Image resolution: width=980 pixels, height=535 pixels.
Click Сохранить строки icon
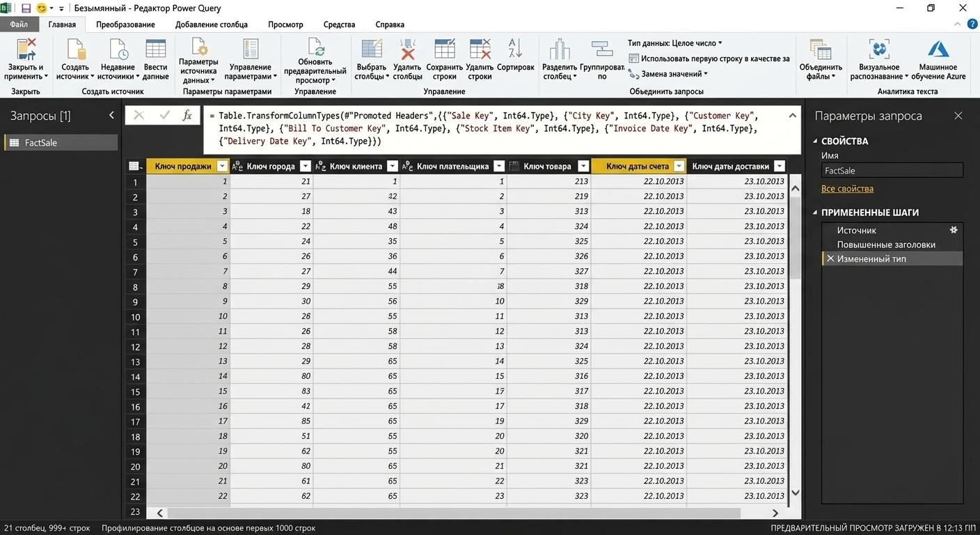(x=445, y=49)
